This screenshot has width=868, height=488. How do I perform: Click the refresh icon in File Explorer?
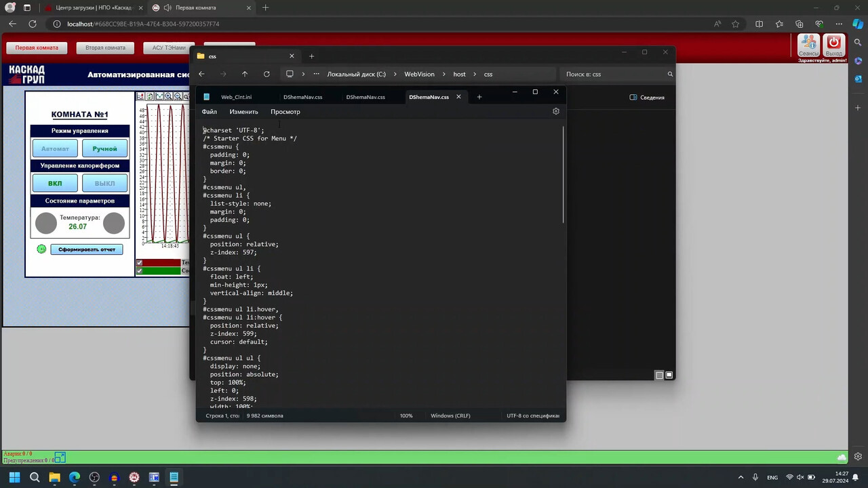coord(267,74)
